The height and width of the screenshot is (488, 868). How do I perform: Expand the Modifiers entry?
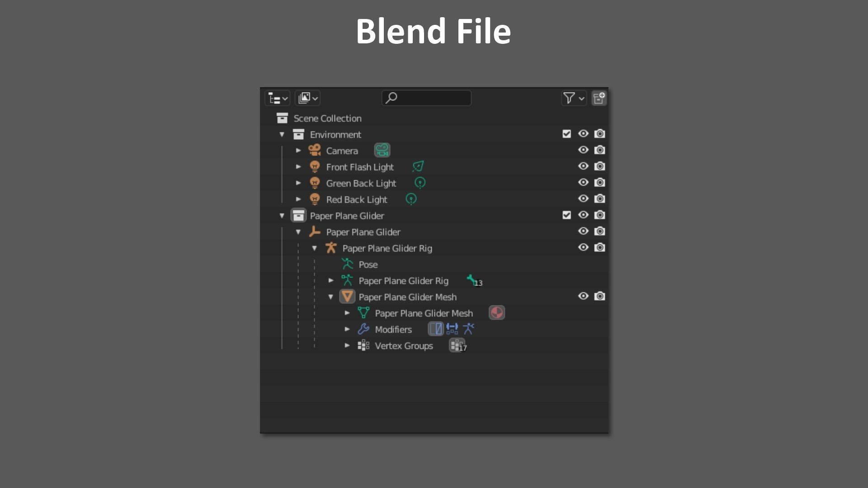[x=347, y=329]
